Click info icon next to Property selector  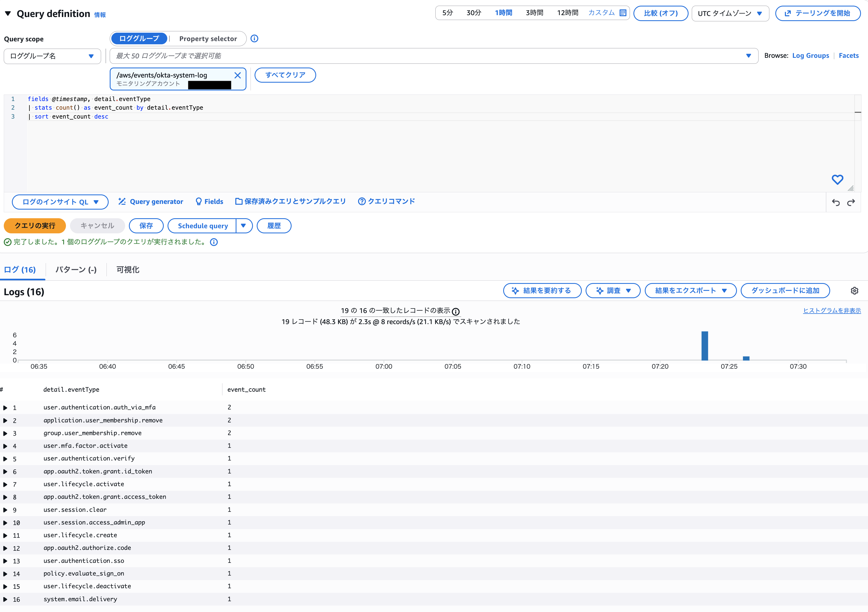[x=254, y=39]
